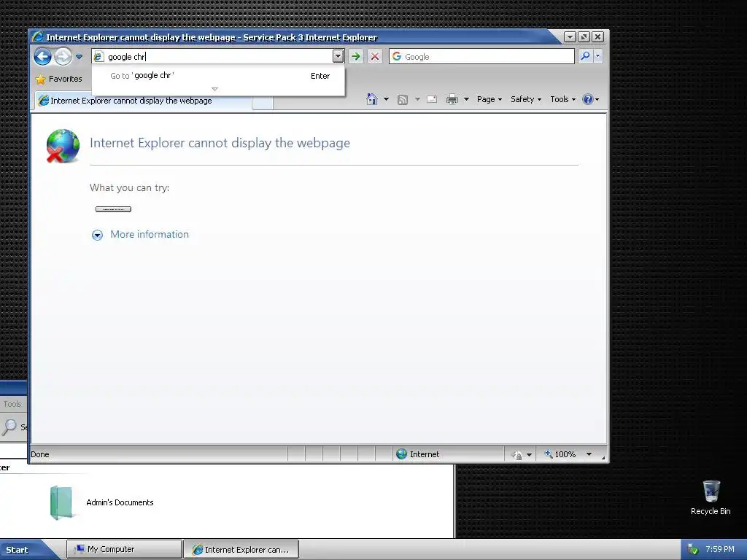Click the diagnose problems button under 'What you can try'

pos(113,209)
